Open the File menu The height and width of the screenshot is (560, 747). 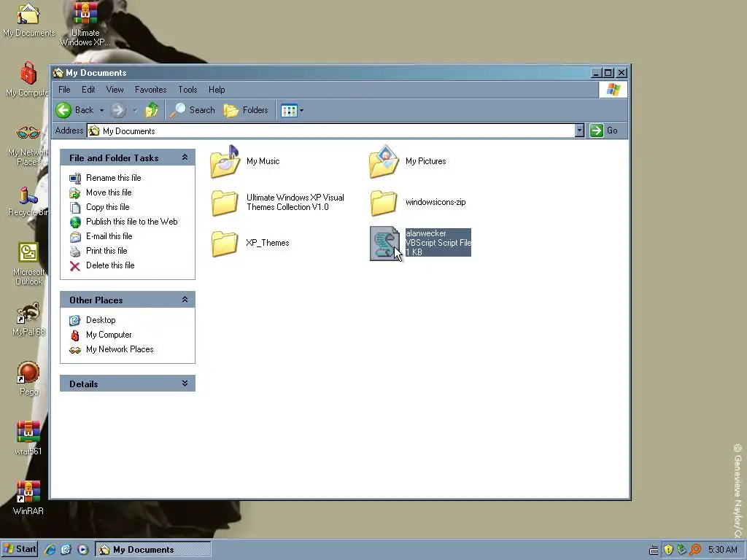pyautogui.click(x=64, y=90)
